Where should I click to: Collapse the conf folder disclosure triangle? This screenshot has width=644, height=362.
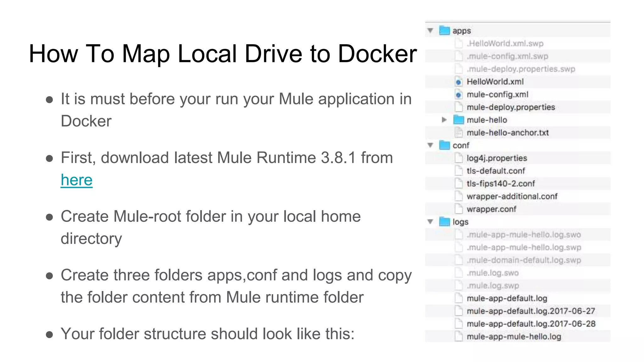[x=430, y=145]
